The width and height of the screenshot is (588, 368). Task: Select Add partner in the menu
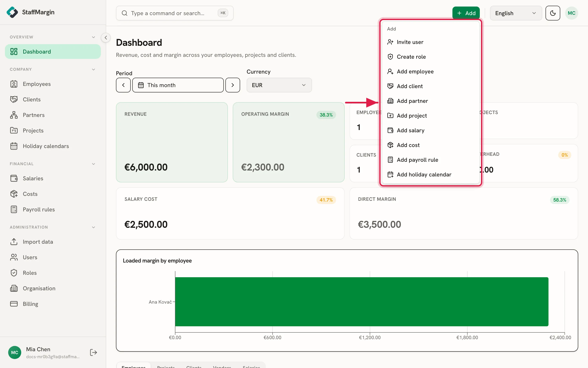coord(431,101)
